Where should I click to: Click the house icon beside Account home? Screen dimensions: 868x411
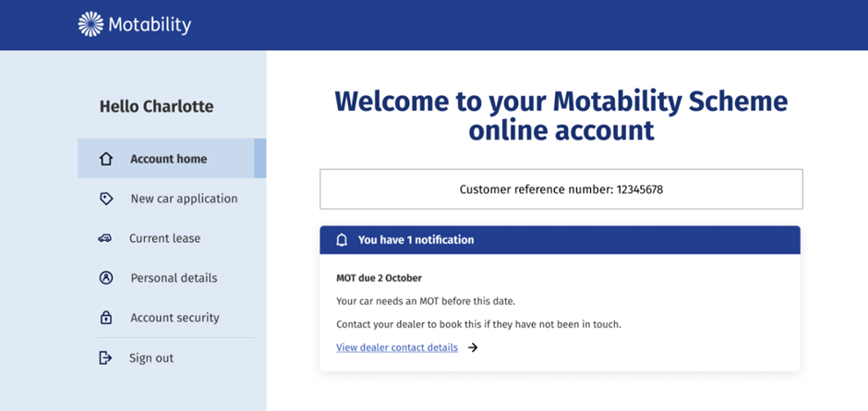pos(106,159)
